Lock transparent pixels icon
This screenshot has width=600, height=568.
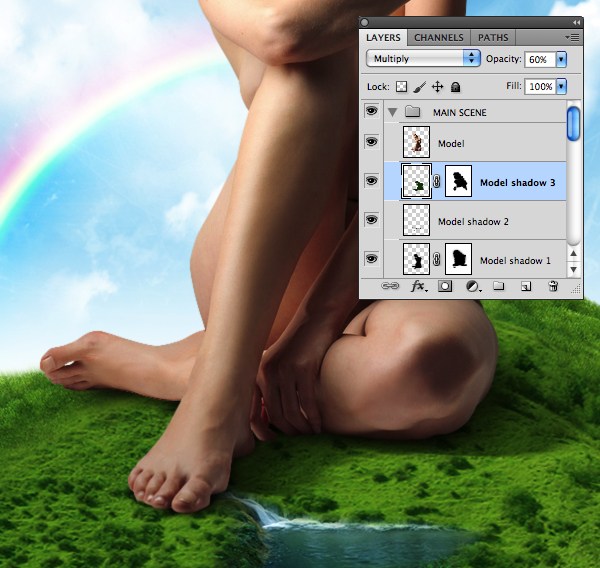click(x=401, y=87)
